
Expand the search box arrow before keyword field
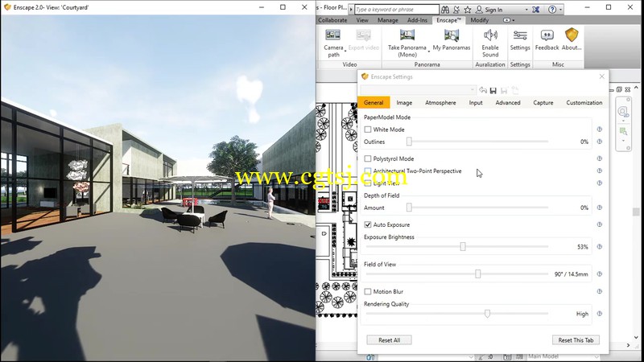(x=351, y=9)
